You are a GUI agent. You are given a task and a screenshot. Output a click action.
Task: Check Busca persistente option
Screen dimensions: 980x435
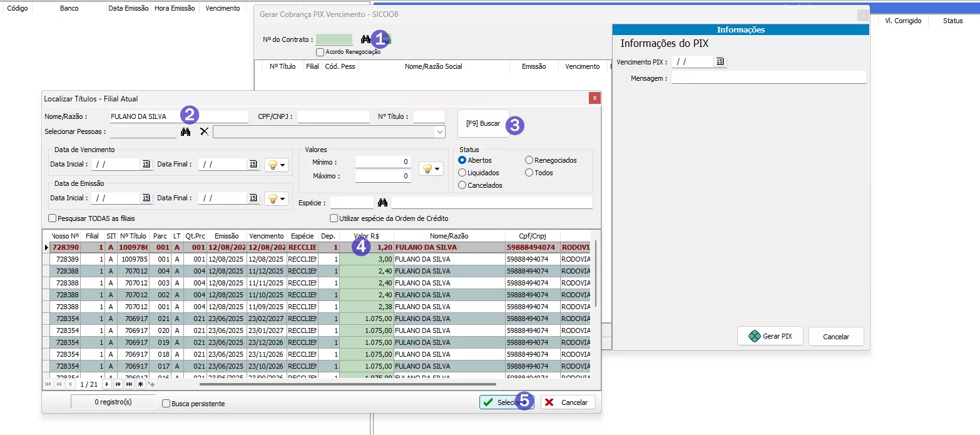pos(166,404)
